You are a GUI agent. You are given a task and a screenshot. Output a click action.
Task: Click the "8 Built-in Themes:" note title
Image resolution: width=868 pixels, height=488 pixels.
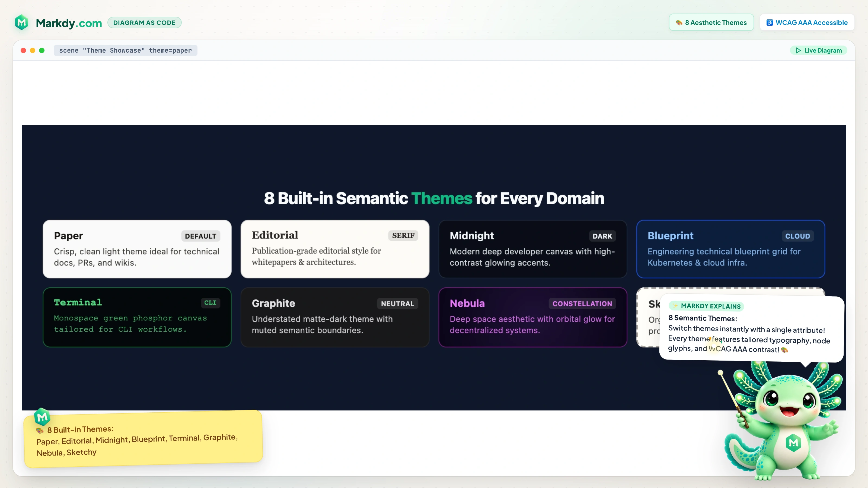[80, 429]
